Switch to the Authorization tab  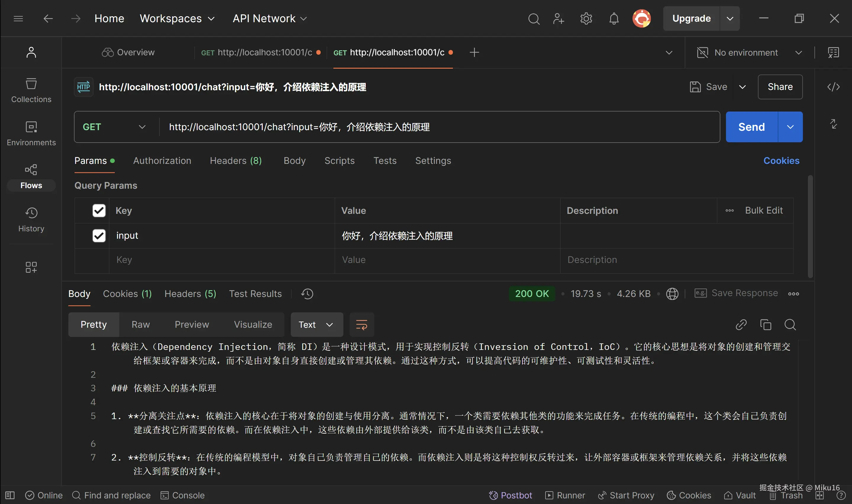tap(162, 161)
